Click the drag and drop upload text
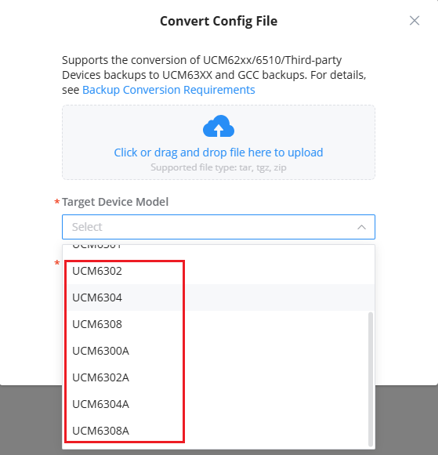The width and height of the screenshot is (438, 455). (218, 152)
